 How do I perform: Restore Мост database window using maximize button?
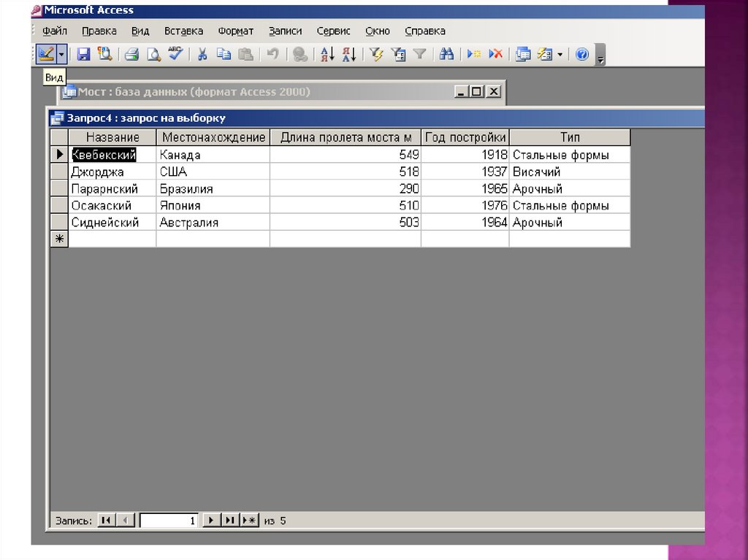coord(476,91)
